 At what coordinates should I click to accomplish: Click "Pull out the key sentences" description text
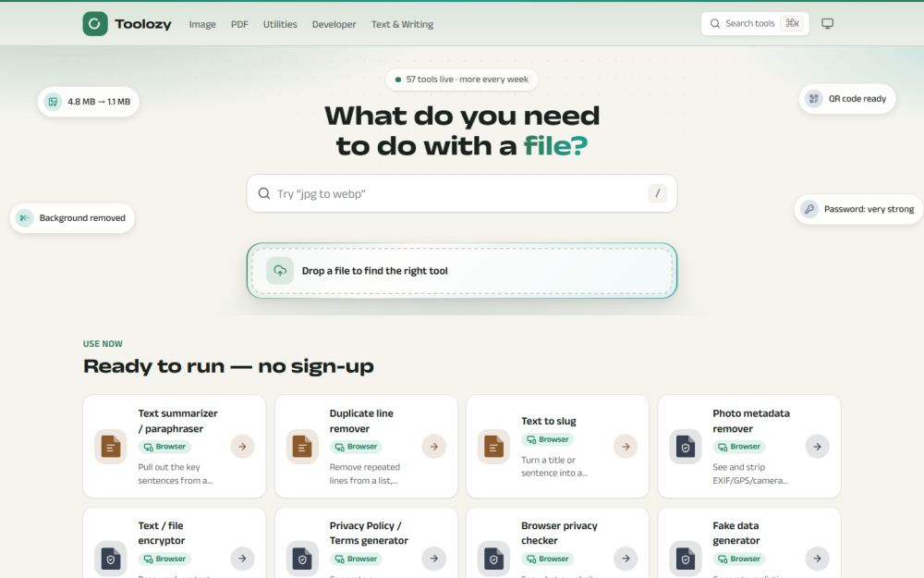175,473
